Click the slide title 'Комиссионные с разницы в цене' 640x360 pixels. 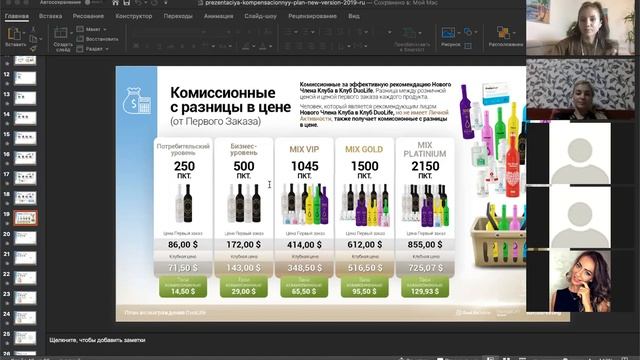pyautogui.click(x=230, y=100)
